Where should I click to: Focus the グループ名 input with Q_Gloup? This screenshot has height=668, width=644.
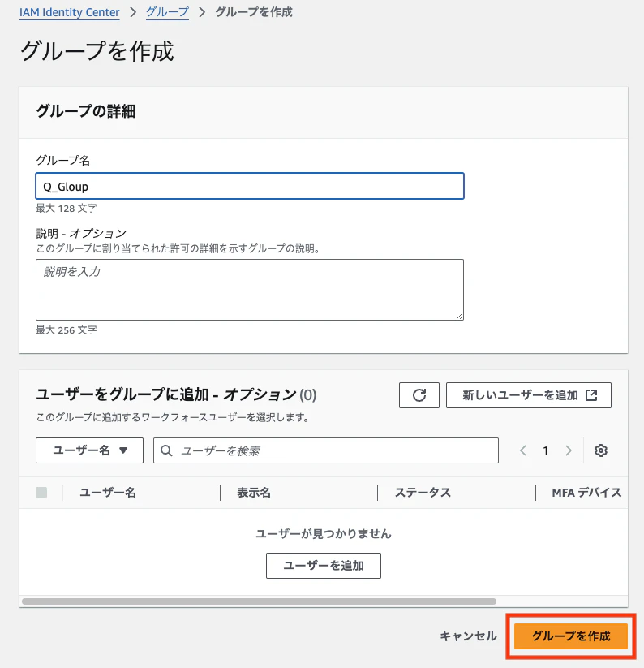pyautogui.click(x=250, y=186)
